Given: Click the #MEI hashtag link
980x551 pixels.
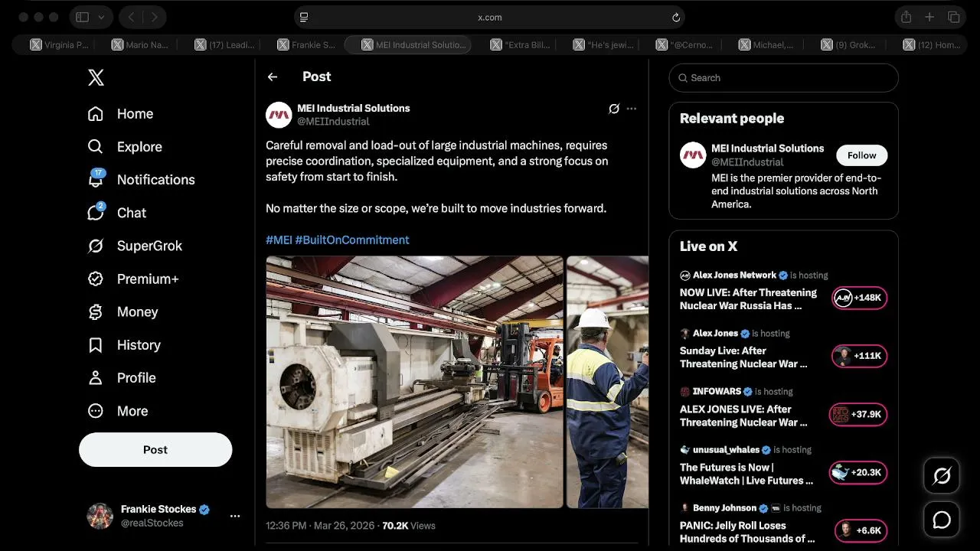Looking at the screenshot, I should tap(279, 240).
